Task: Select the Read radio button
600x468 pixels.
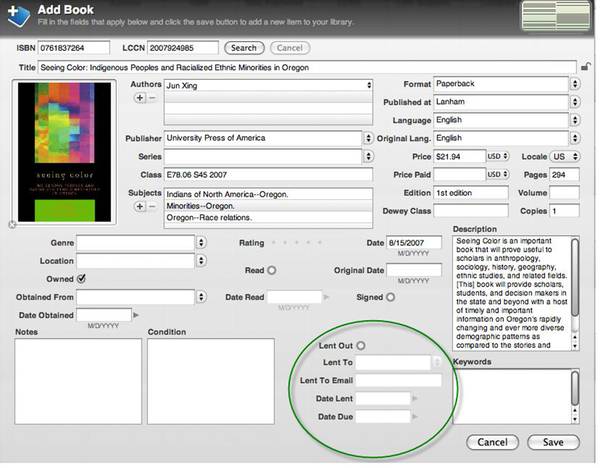Action: [x=272, y=270]
